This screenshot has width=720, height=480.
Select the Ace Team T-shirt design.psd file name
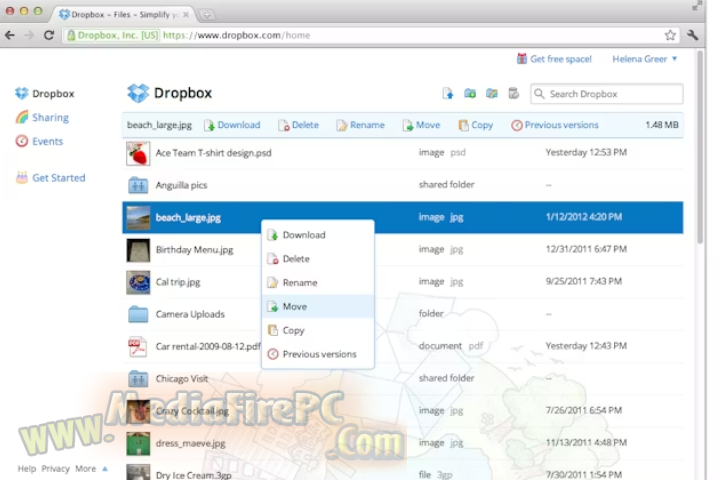click(x=214, y=153)
